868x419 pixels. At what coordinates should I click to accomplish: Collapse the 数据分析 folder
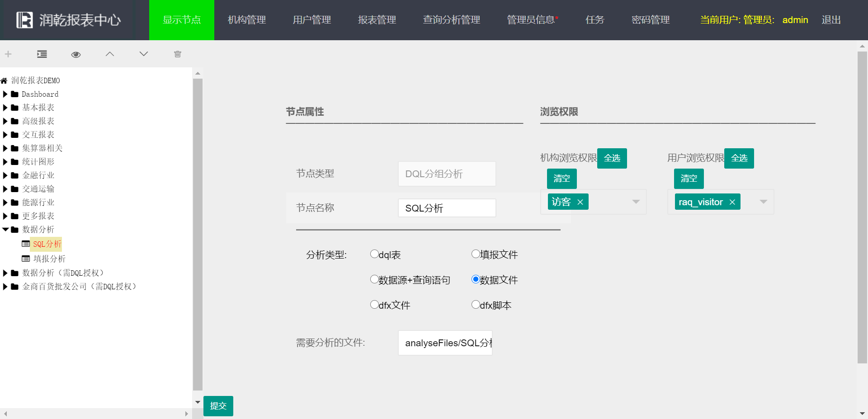pos(5,230)
